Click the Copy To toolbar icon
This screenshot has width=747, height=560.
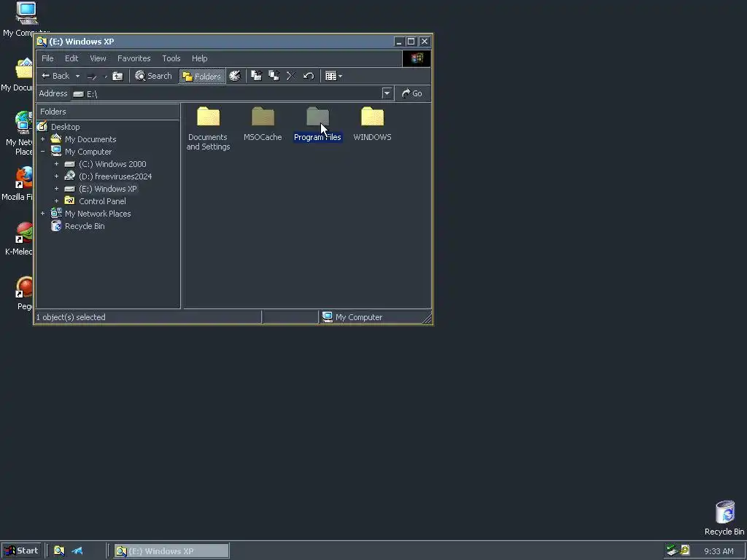point(274,76)
